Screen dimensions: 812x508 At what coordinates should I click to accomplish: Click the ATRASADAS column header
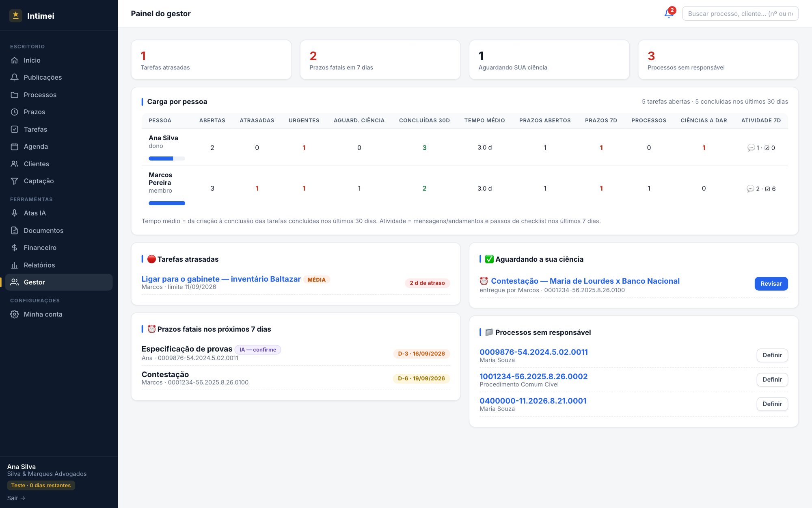[x=257, y=120]
